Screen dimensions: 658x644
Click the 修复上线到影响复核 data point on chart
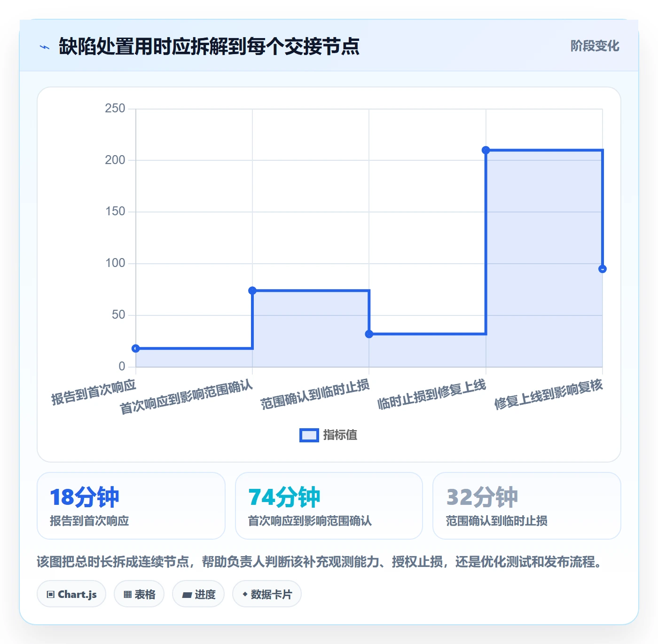coord(603,269)
